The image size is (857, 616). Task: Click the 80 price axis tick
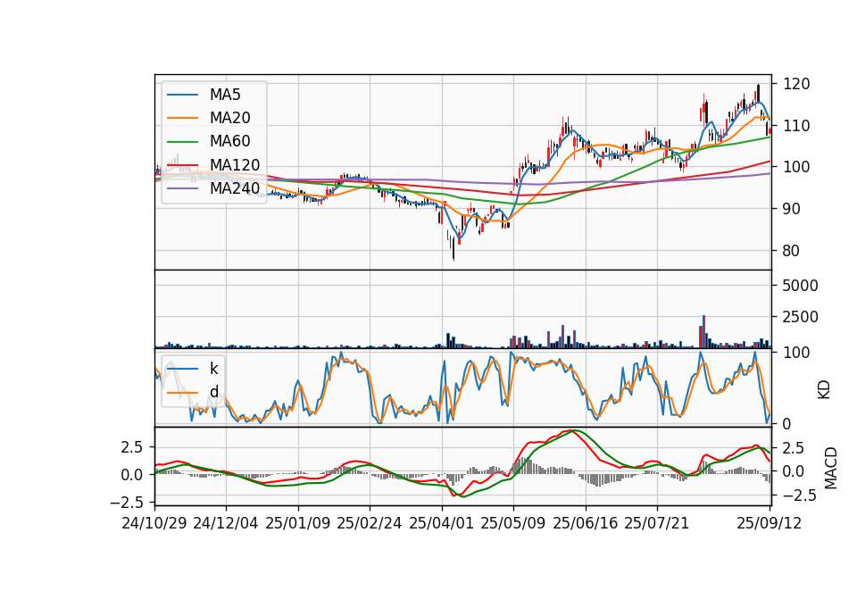792,251
